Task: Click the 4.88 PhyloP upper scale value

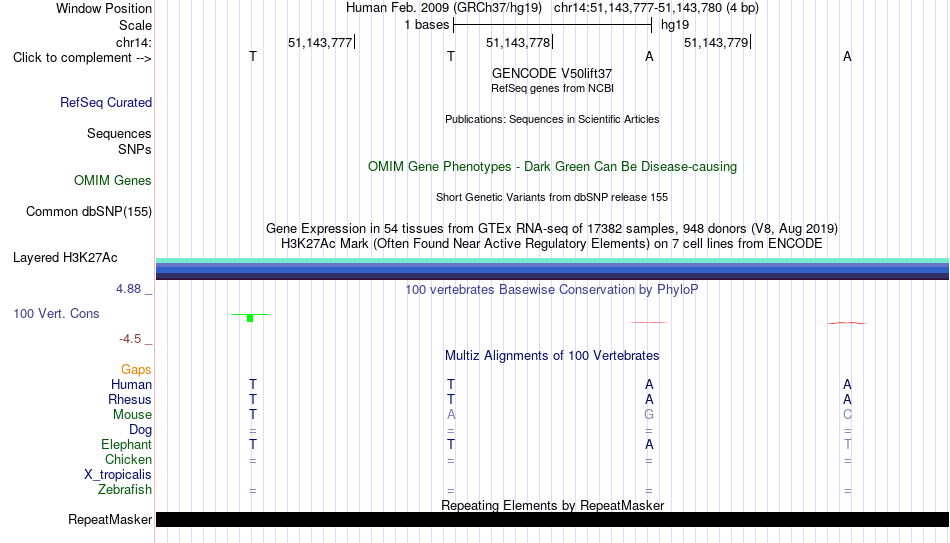Action: pyautogui.click(x=128, y=289)
